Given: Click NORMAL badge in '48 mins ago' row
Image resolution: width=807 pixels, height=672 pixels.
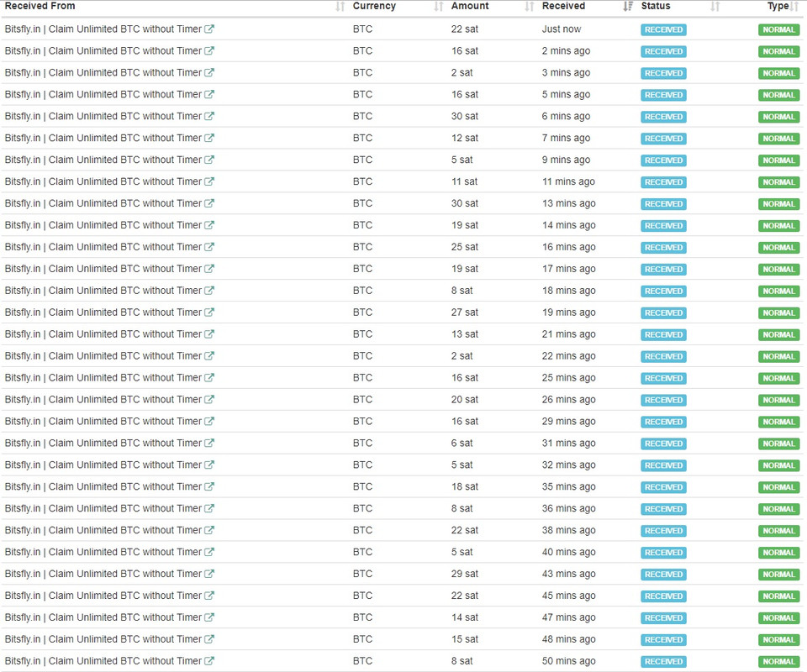Looking at the screenshot, I should tap(778, 639).
